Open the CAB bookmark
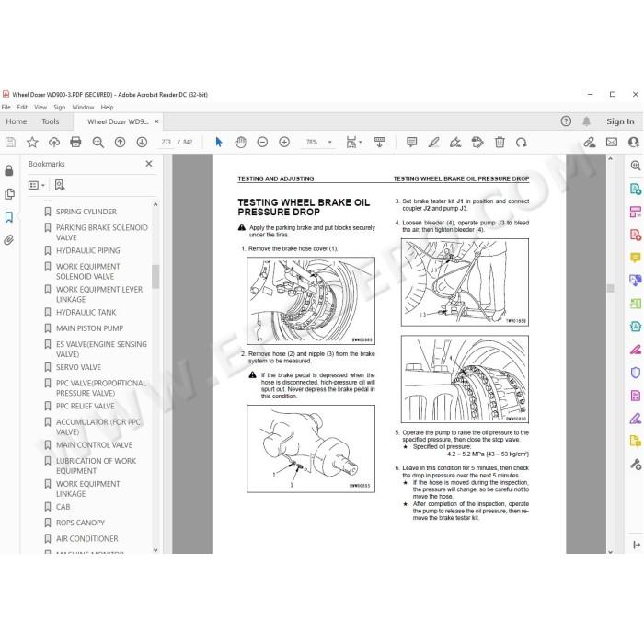Image resolution: width=644 pixels, height=644 pixels. [x=63, y=507]
